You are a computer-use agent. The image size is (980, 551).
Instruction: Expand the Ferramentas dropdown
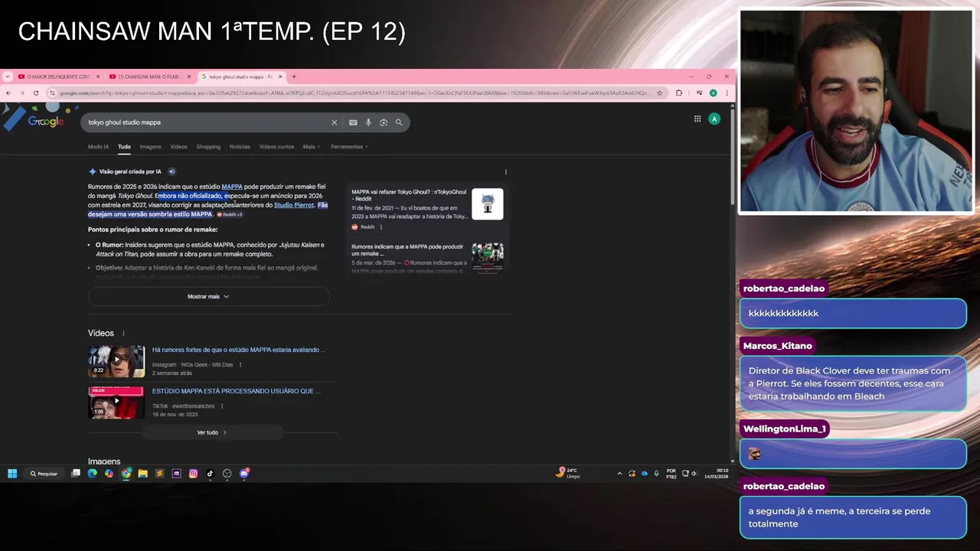349,147
